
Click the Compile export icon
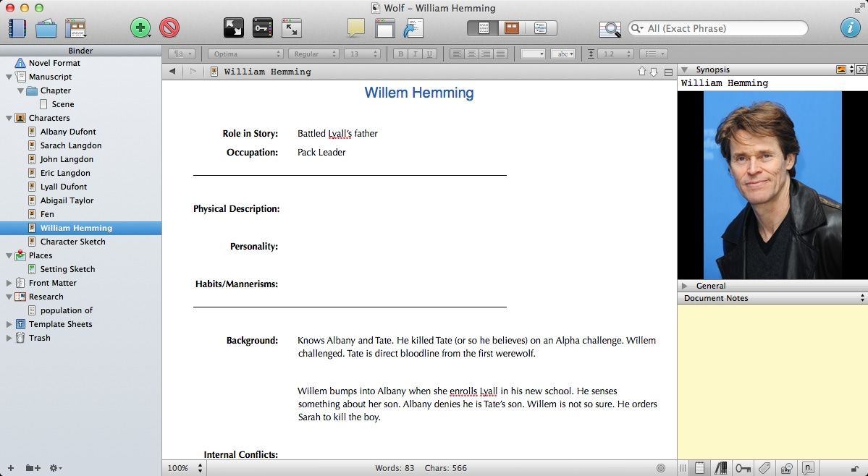click(x=413, y=28)
